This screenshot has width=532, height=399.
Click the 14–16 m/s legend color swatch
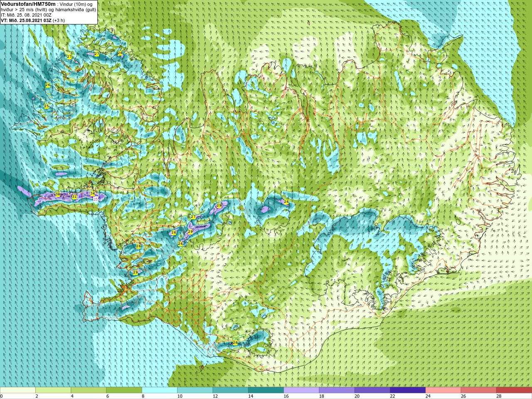click(x=266, y=390)
